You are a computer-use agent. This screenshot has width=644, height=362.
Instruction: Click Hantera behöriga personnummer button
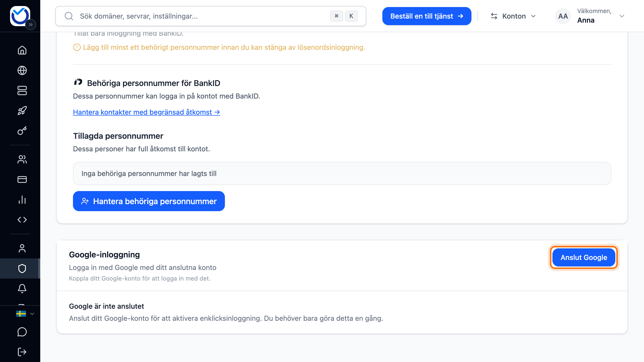tap(149, 201)
